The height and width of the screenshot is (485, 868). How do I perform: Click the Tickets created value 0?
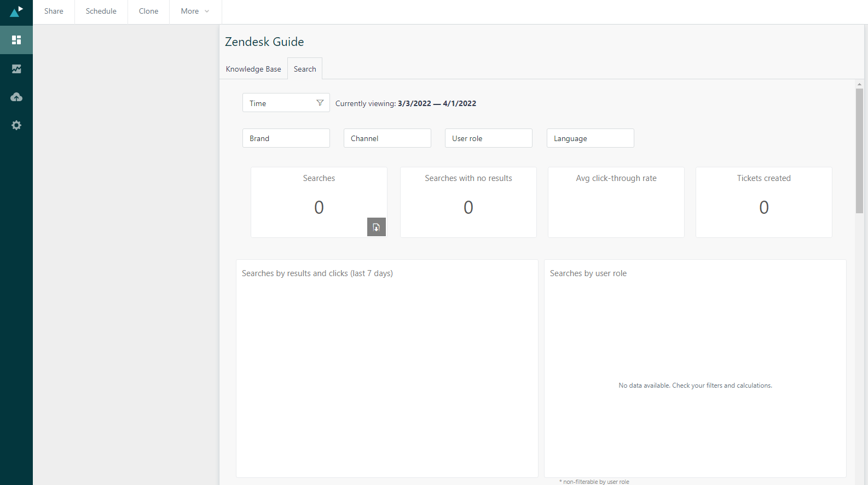click(x=764, y=207)
